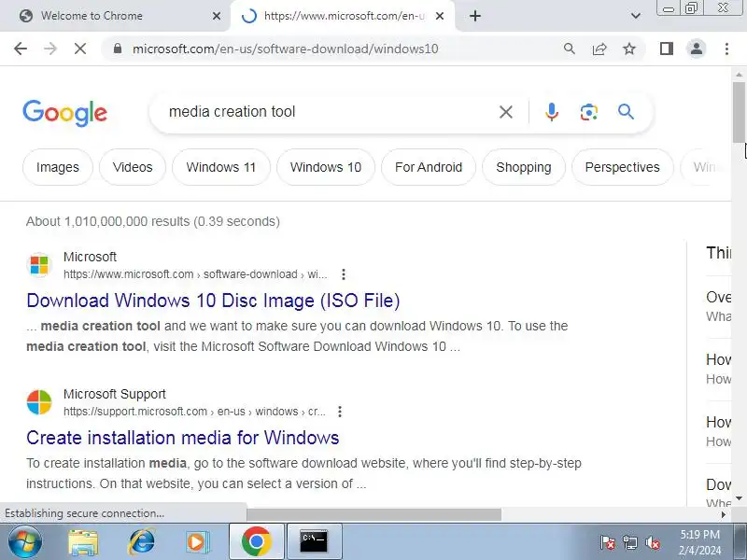The height and width of the screenshot is (560, 747).
Task: Open the Command Prompt taskbar window
Action: coord(314,541)
